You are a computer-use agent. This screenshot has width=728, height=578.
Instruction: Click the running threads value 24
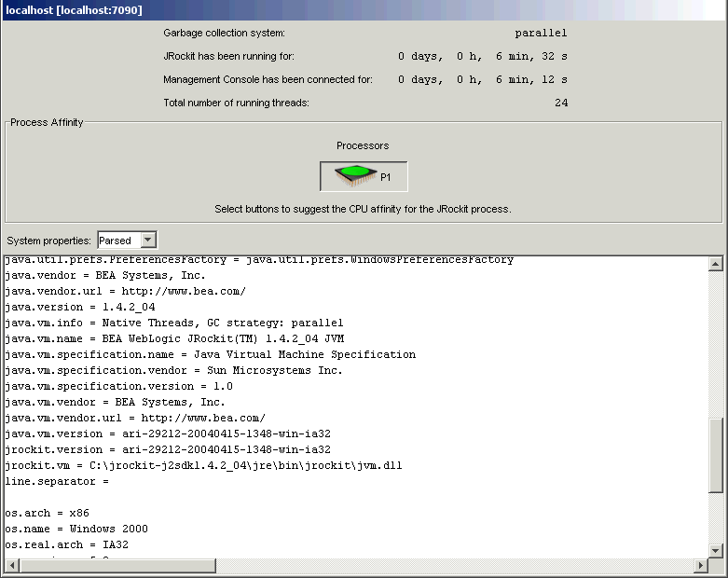click(561, 103)
